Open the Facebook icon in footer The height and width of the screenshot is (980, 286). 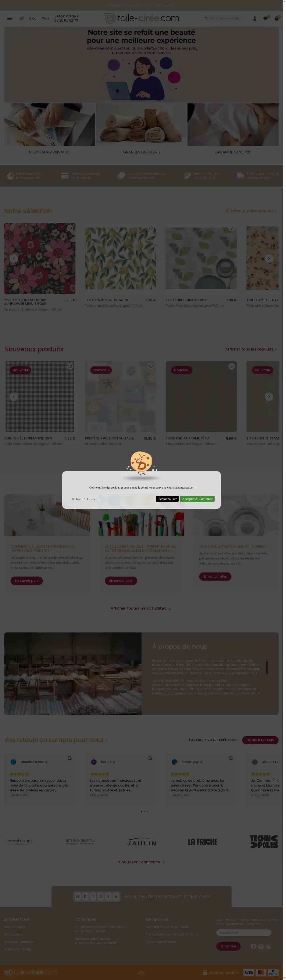[x=253, y=946]
